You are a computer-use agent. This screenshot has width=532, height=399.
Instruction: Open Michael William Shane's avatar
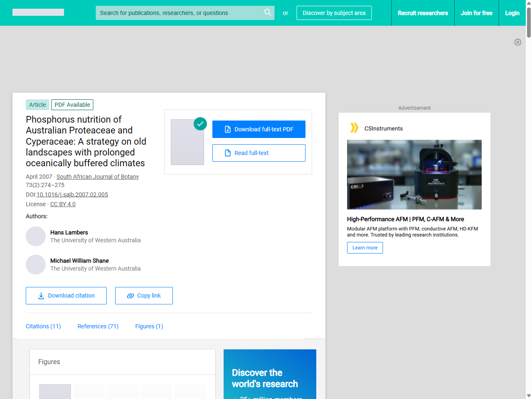pyautogui.click(x=36, y=265)
